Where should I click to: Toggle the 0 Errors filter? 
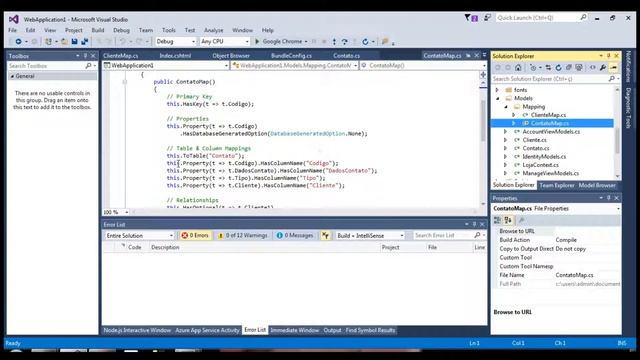[x=195, y=236]
